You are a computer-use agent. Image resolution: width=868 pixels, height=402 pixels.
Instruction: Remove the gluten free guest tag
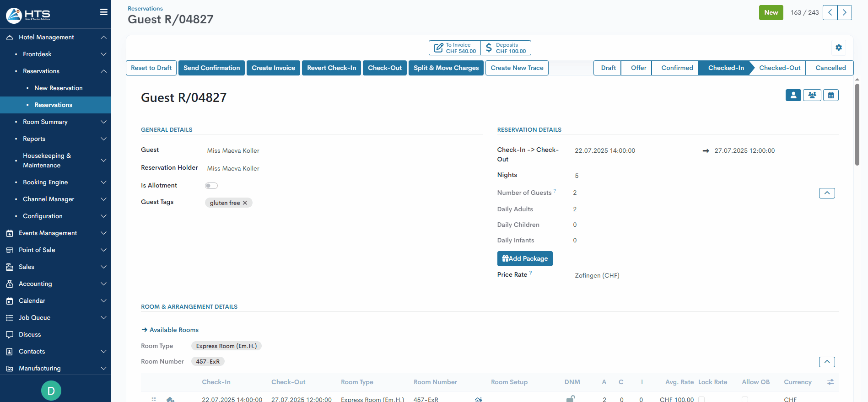[x=245, y=203]
